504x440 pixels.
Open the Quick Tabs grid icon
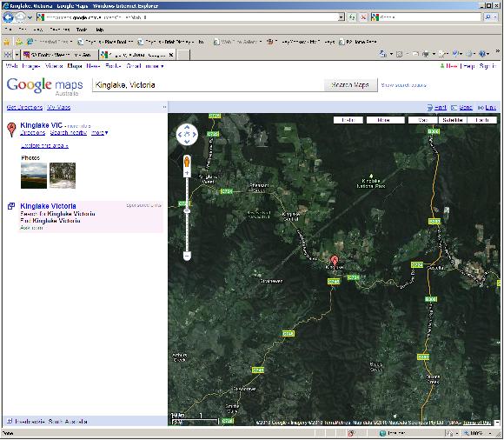point(8,55)
